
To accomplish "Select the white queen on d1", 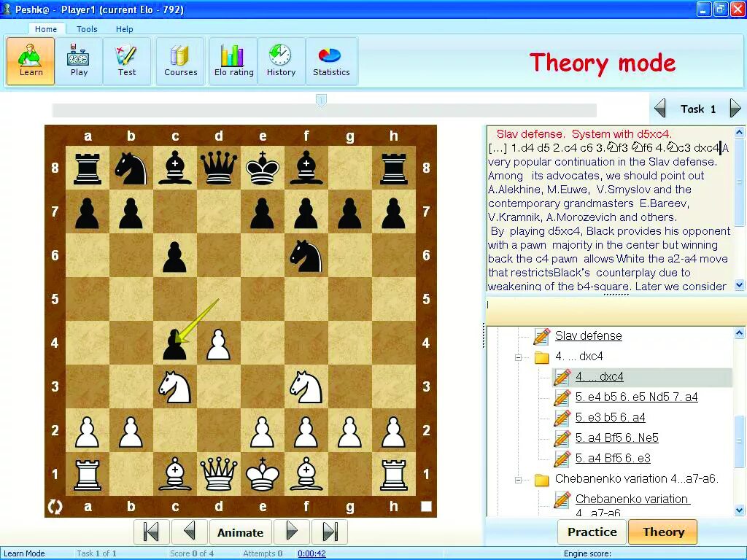I will 219,474.
